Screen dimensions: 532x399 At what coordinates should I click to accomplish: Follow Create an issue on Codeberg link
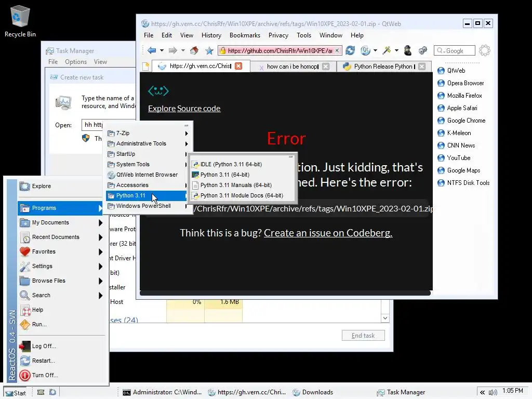click(x=328, y=233)
